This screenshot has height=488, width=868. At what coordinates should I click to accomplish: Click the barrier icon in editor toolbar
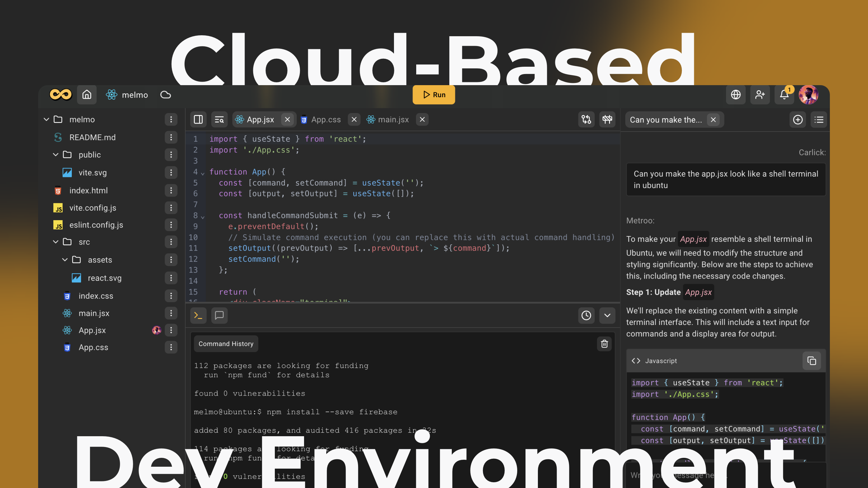tap(607, 119)
